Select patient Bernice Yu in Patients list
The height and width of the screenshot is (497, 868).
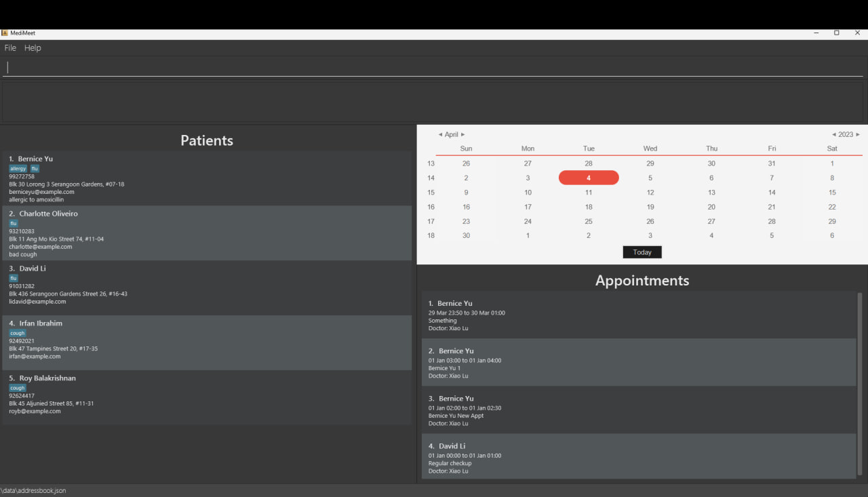tap(207, 178)
